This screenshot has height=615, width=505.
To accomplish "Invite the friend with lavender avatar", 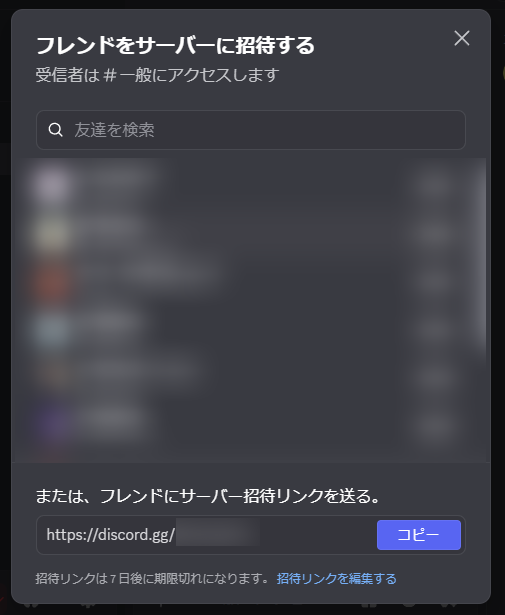I will pyautogui.click(x=433, y=185).
